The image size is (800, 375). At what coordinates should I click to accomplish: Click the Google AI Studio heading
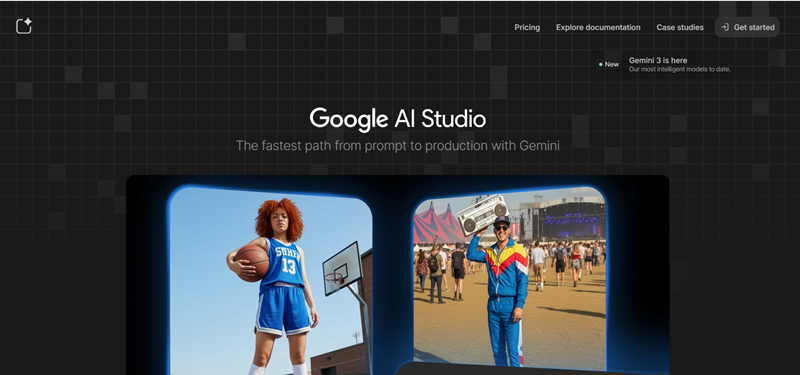pos(398,119)
